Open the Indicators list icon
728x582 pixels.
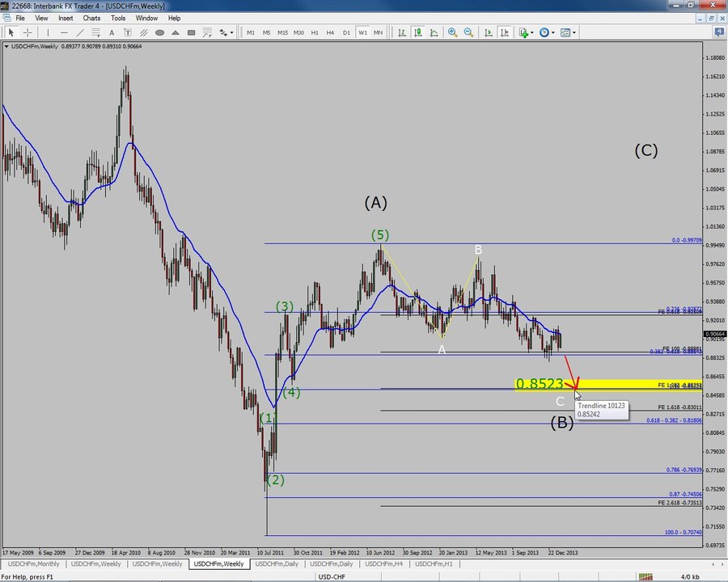[x=523, y=32]
